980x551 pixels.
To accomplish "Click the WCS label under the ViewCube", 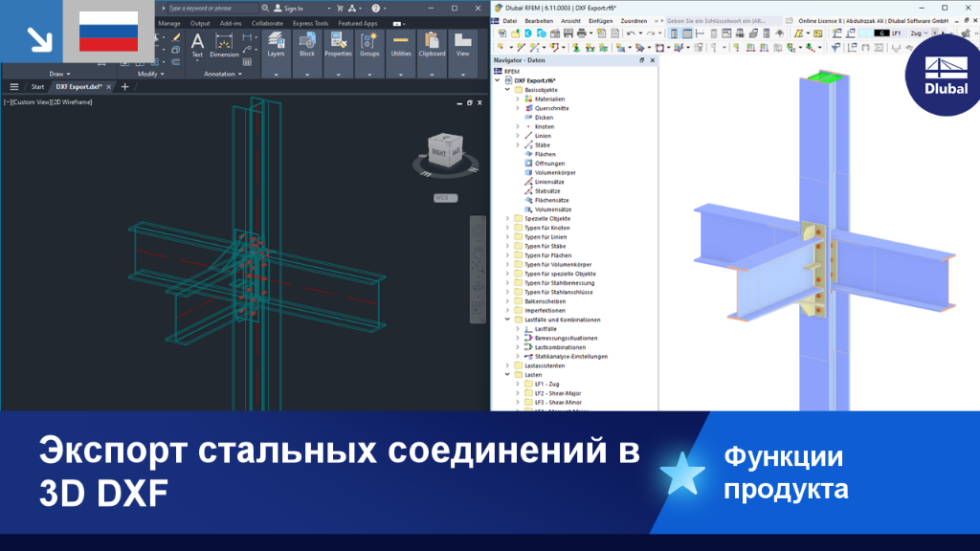I will (445, 197).
